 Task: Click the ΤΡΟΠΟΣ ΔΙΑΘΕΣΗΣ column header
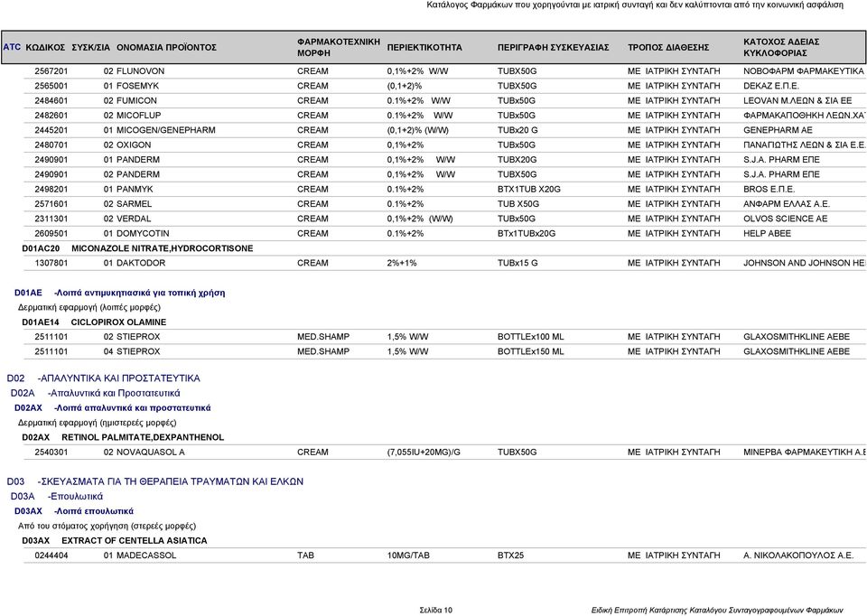(668, 48)
